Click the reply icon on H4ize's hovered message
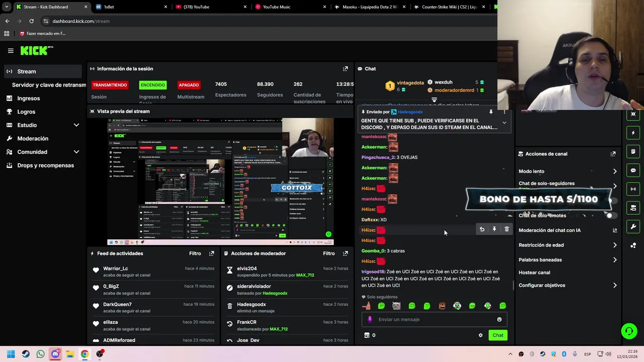 [482, 229]
